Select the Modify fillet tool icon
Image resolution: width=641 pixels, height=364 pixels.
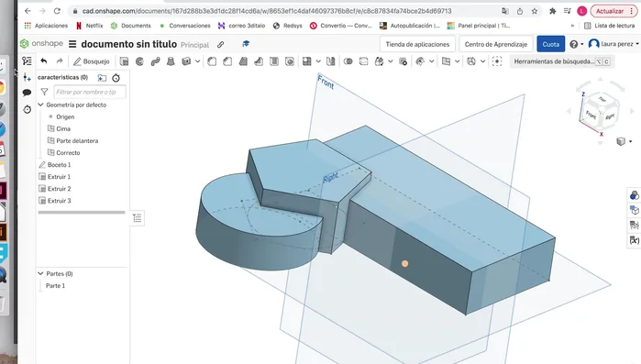point(420,61)
